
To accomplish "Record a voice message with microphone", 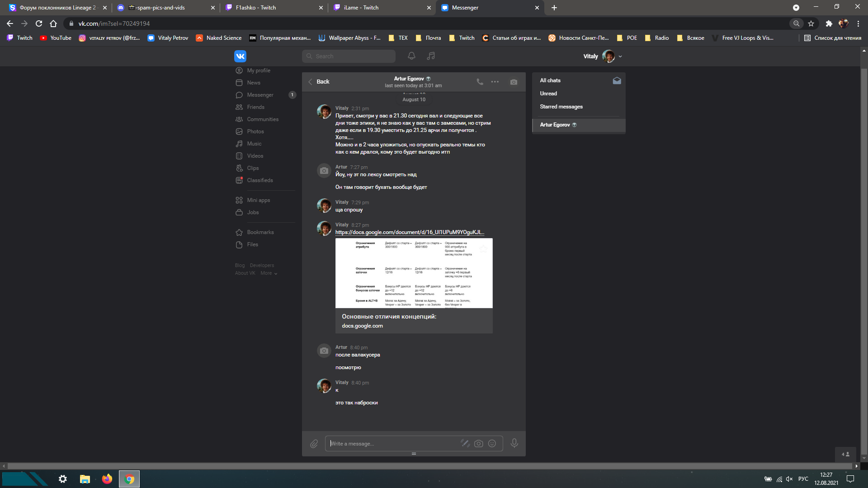I will pyautogui.click(x=514, y=443).
